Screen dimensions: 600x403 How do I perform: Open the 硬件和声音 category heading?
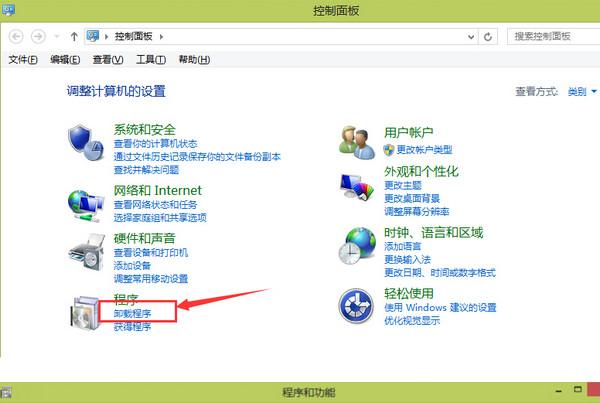pos(144,238)
